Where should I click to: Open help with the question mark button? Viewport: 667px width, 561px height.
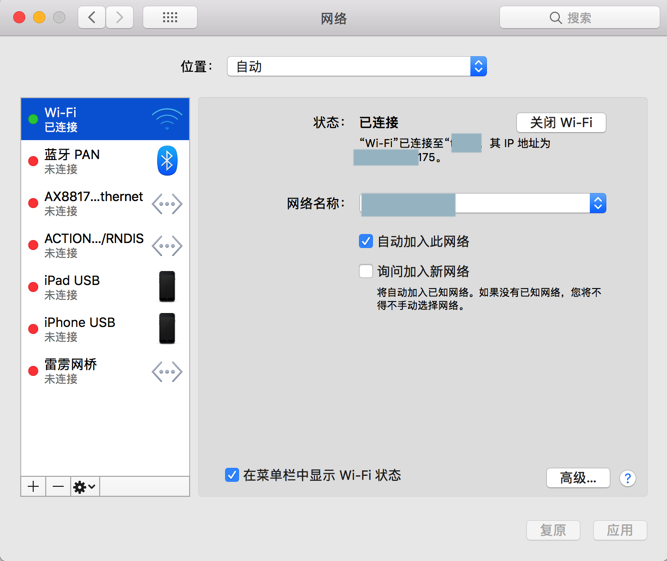tap(627, 478)
